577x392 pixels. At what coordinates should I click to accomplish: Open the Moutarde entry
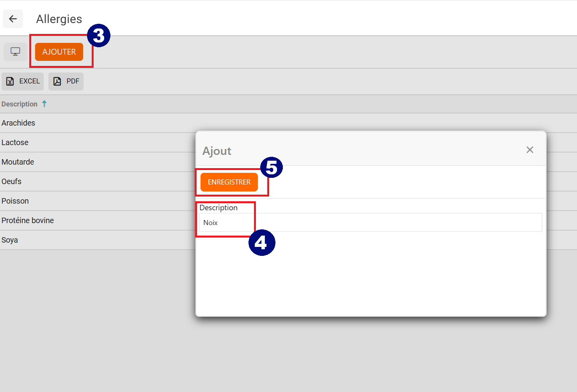click(x=18, y=162)
